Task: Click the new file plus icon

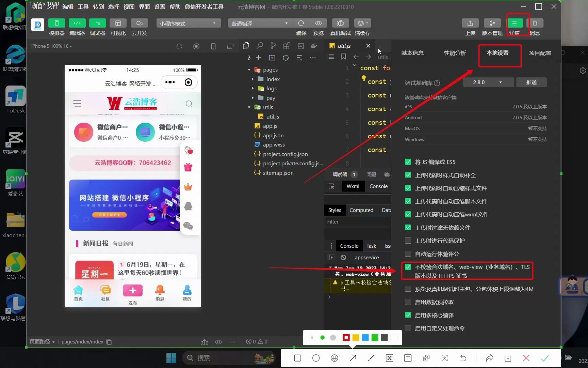Action: pos(259,58)
